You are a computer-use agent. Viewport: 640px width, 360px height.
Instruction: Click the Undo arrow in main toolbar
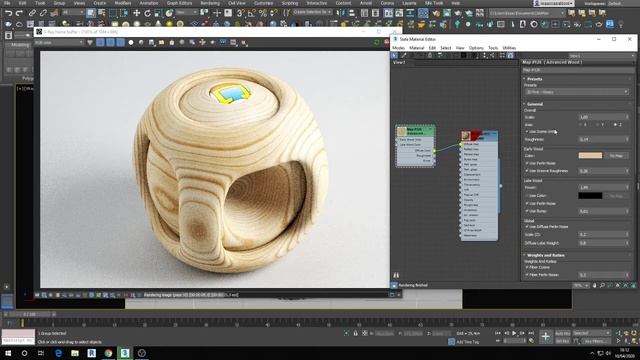(x=8, y=13)
